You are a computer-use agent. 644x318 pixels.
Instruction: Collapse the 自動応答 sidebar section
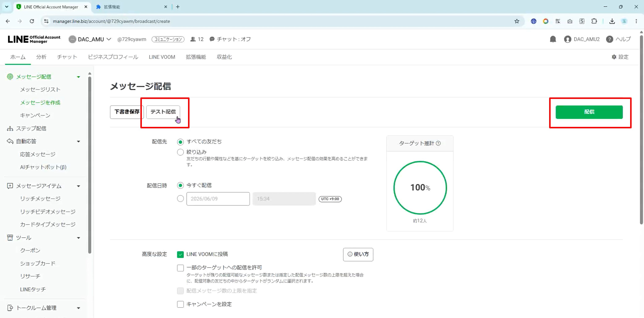click(x=78, y=142)
